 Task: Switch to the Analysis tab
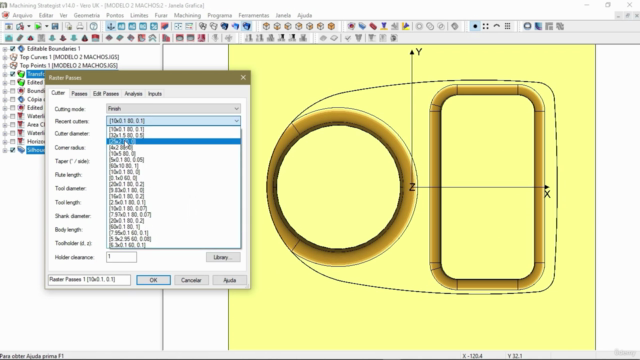(x=133, y=94)
